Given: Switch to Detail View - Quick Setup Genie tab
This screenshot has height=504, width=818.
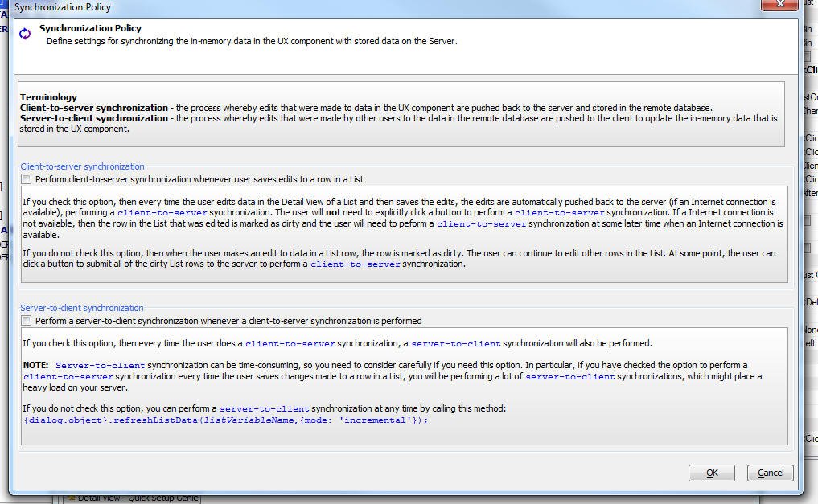Looking at the screenshot, I should click(x=137, y=498).
